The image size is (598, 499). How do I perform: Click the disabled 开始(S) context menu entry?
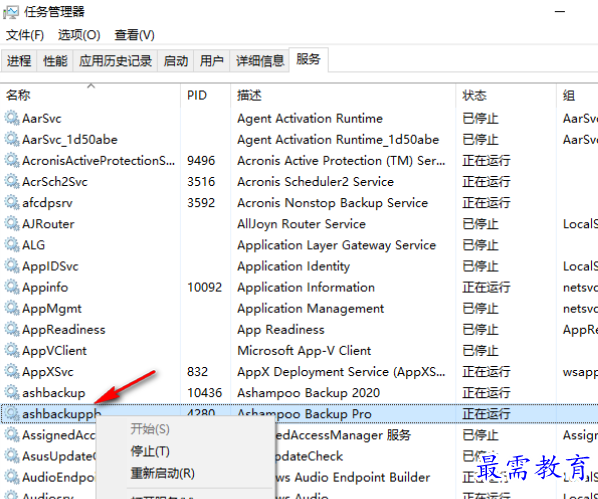[150, 429]
